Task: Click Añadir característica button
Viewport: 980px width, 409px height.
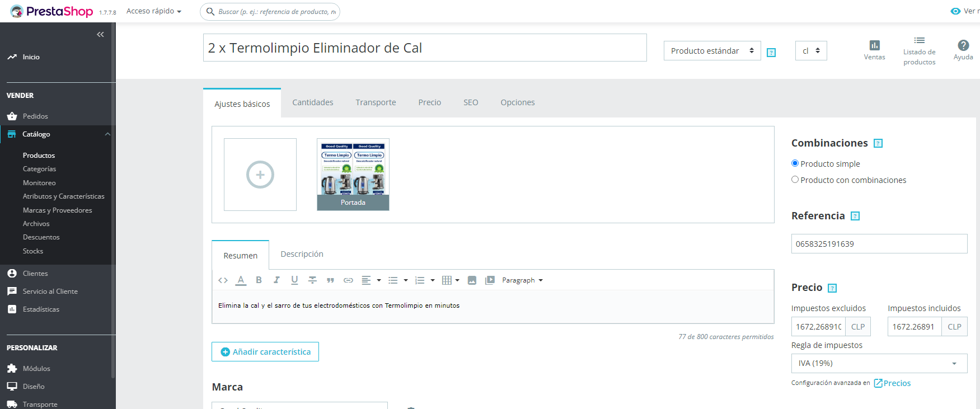Action: coord(265,352)
